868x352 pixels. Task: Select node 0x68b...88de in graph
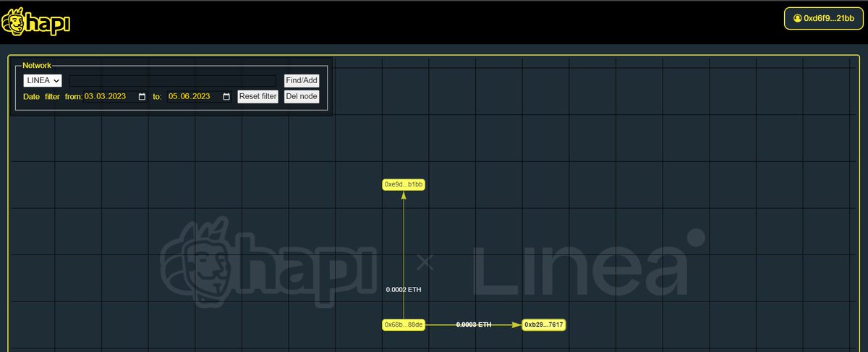click(404, 325)
